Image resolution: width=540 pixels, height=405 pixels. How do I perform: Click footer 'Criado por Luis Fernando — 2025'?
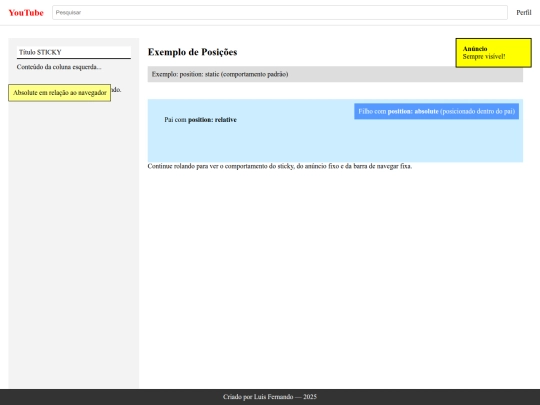point(270,397)
